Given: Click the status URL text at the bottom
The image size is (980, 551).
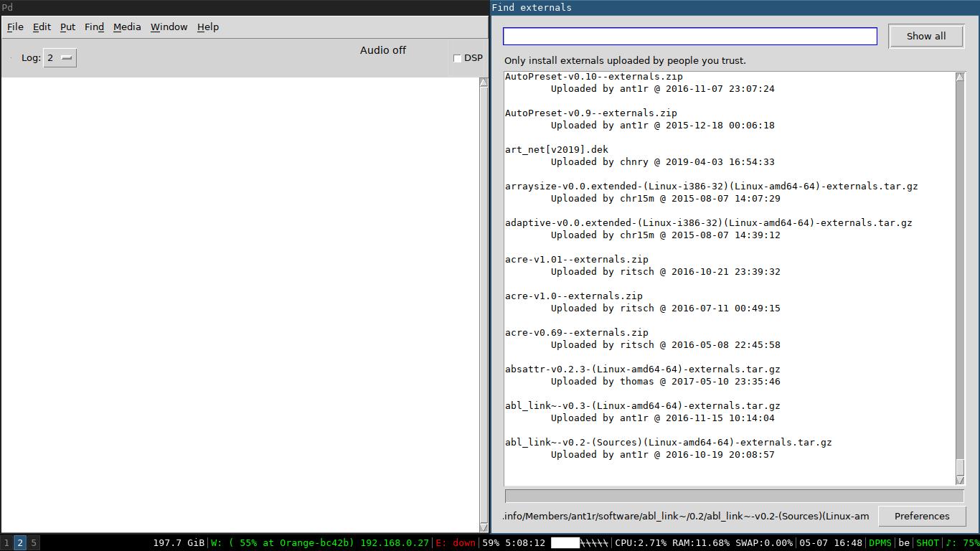Looking at the screenshot, I should click(x=686, y=517).
